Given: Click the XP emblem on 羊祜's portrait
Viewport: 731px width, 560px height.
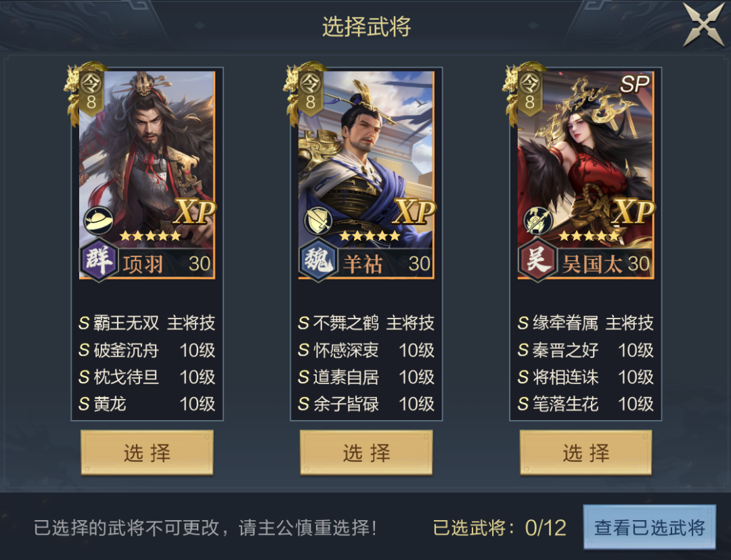Looking at the screenshot, I should coord(414,212).
